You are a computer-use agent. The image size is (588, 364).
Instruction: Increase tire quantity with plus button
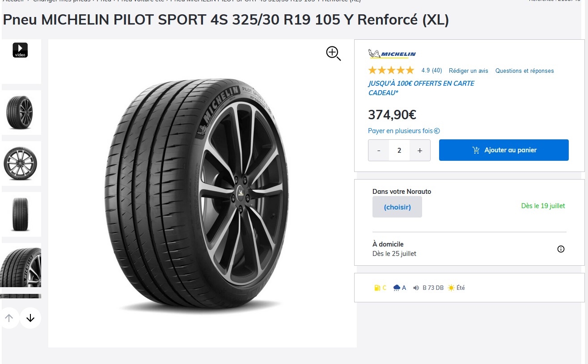420,151
